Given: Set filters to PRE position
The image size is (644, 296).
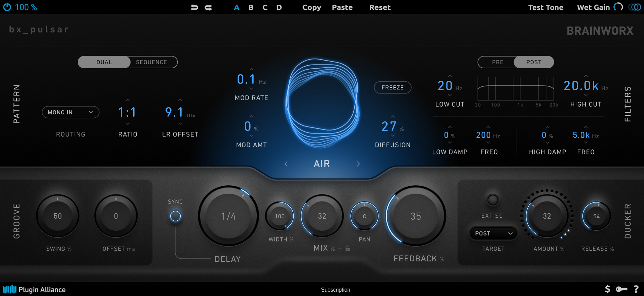Looking at the screenshot, I should click(498, 62).
